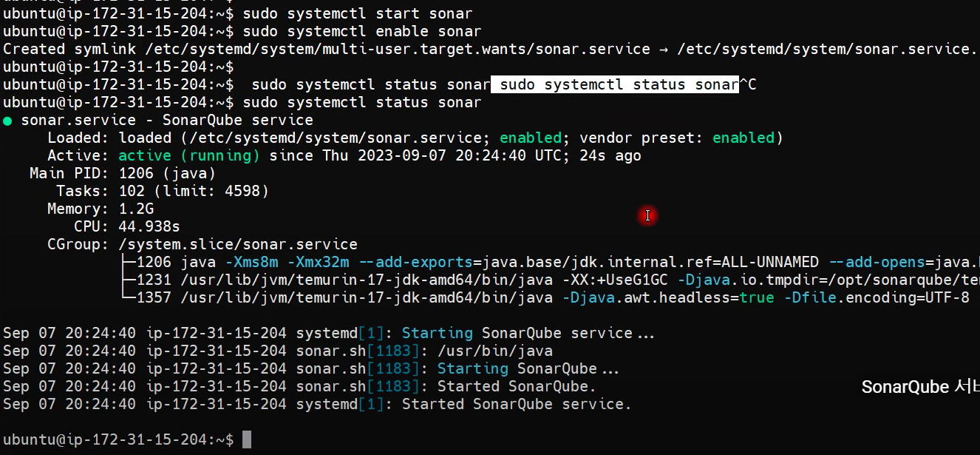The height and width of the screenshot is (455, 980).
Task: Click 'enabled' after 'vendor preset:'
Action: click(743, 138)
